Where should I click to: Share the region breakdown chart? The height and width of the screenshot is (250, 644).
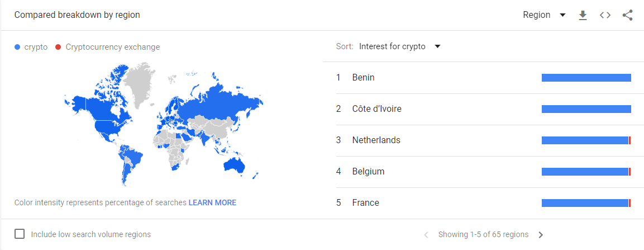click(627, 15)
